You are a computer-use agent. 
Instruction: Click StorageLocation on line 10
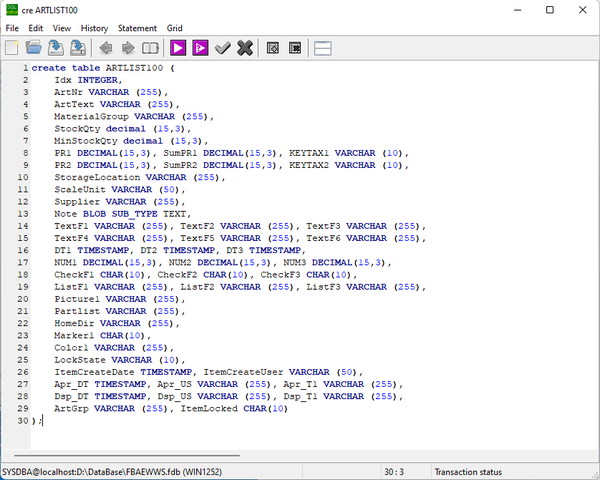97,177
